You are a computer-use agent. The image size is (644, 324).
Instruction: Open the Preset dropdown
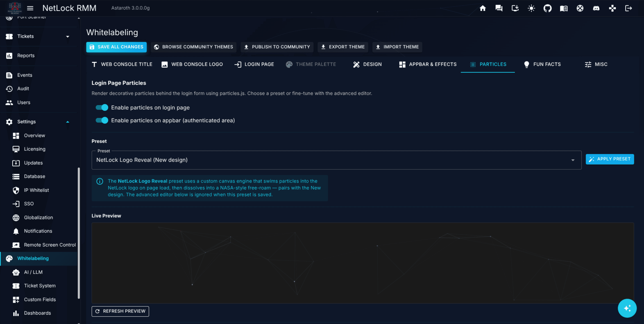pyautogui.click(x=336, y=160)
